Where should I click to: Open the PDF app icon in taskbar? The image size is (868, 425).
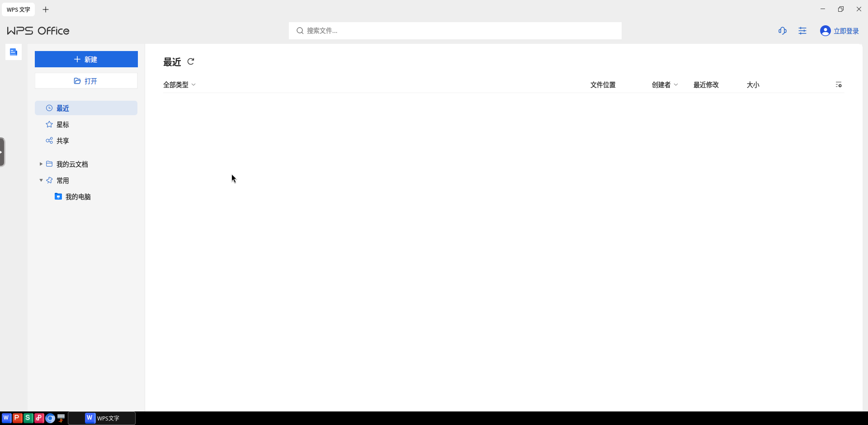coord(39,418)
